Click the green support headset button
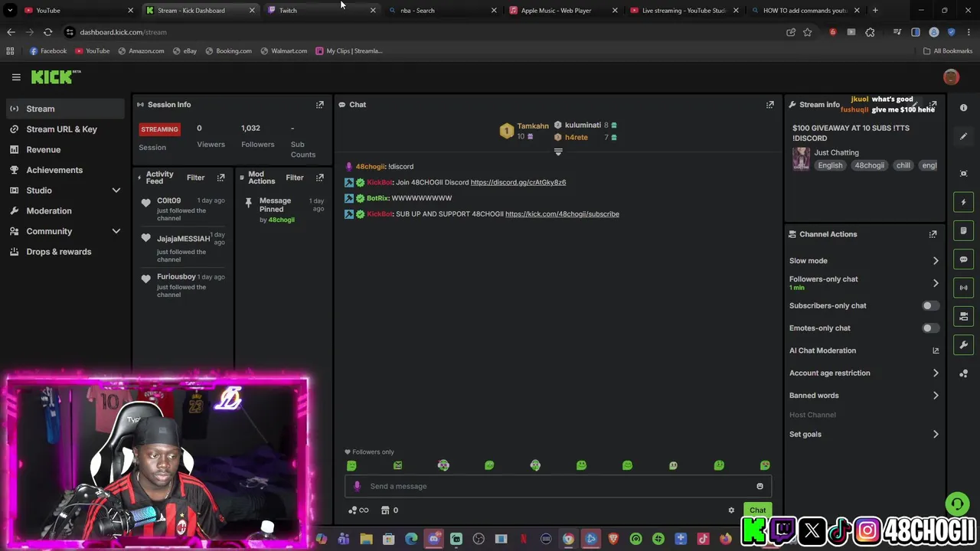980x551 pixels. 956,504
